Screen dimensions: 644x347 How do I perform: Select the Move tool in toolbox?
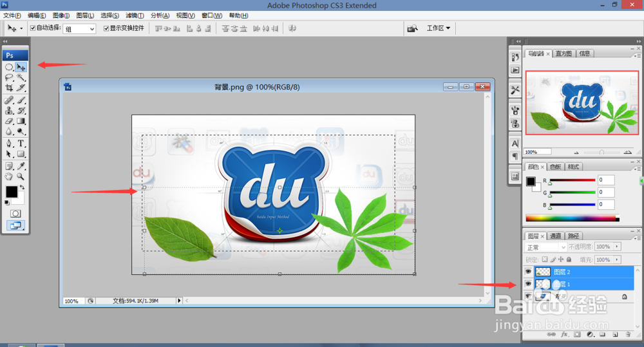pos(21,67)
